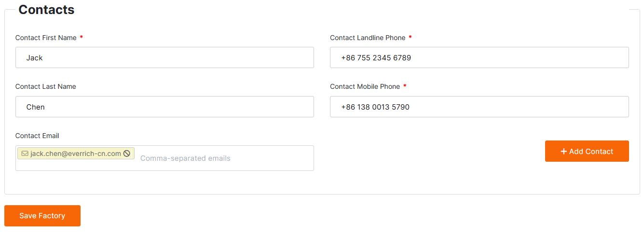644x238 pixels.
Task: Click the jack.chen@everrich-cn.com address text
Action: click(76, 154)
